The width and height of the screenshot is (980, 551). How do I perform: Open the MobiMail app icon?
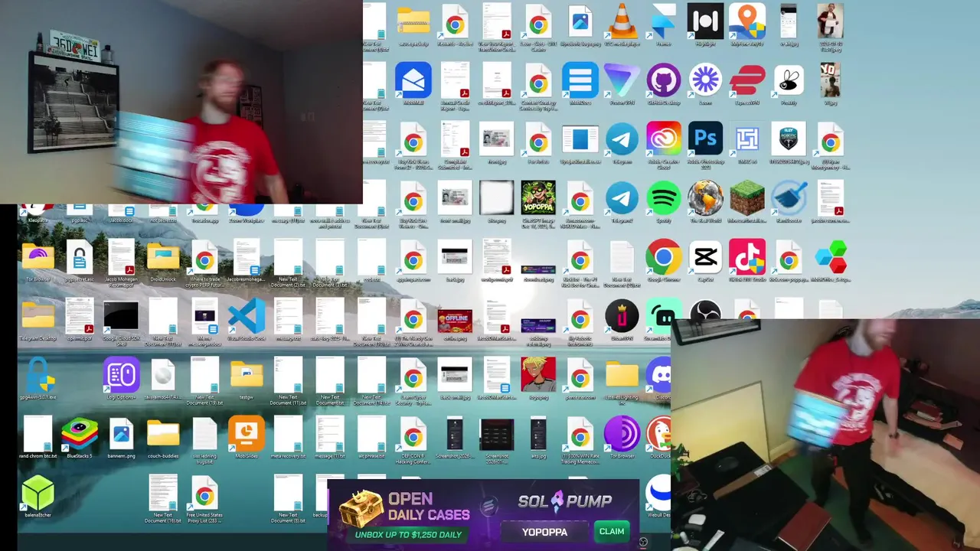413,80
